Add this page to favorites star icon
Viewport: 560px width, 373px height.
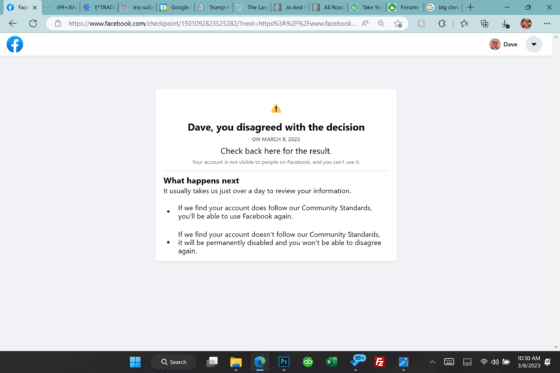coord(398,24)
